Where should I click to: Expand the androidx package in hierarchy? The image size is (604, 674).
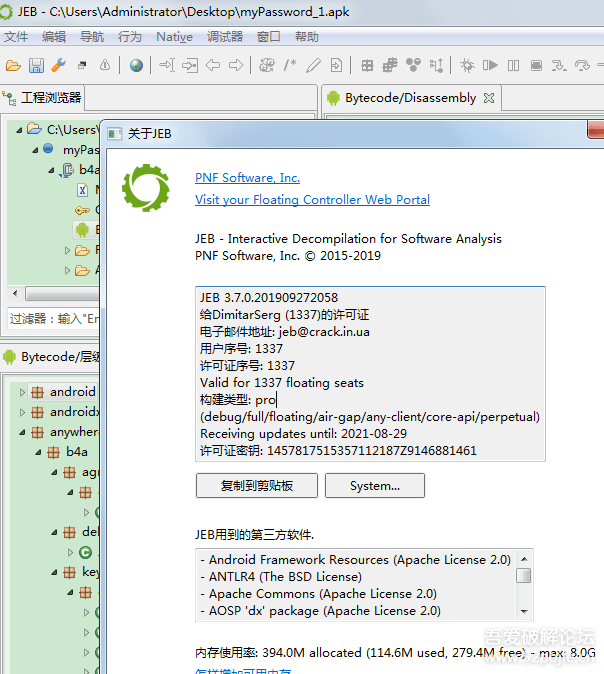pos(22,412)
